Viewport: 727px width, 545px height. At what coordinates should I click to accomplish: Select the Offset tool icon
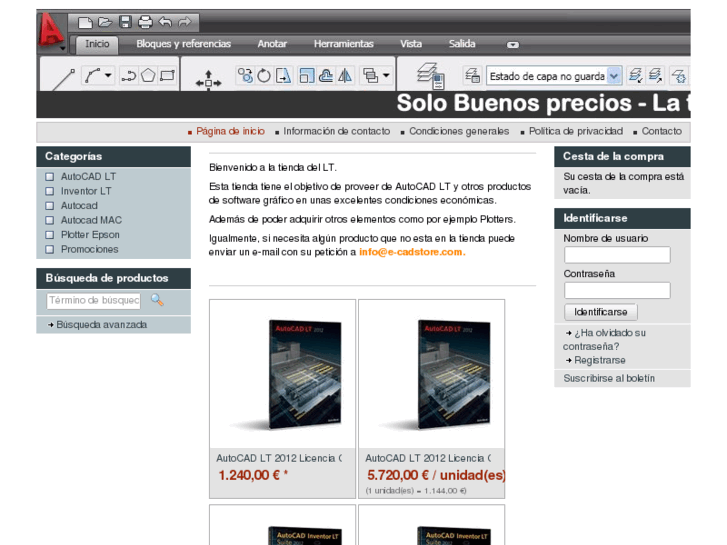coord(325,75)
